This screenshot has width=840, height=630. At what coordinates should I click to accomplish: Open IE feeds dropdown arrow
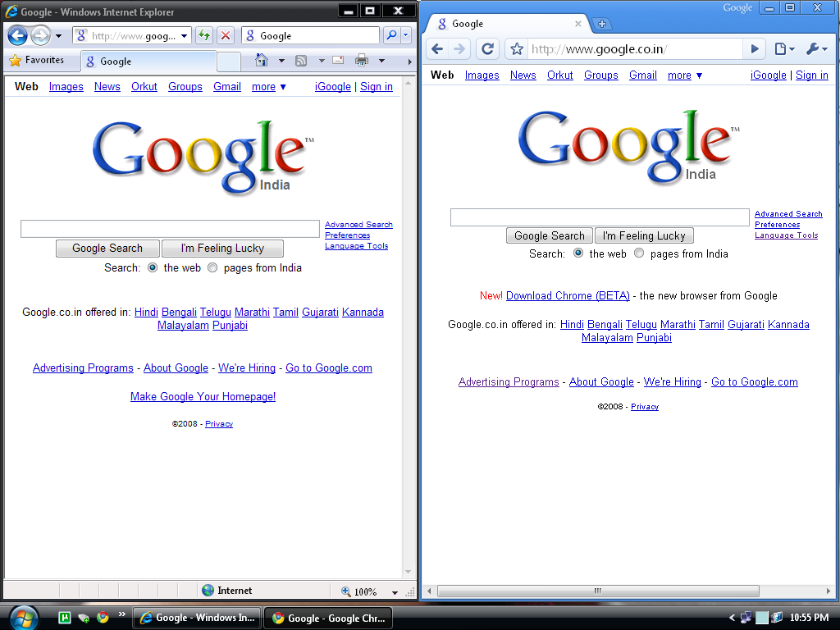click(322, 61)
